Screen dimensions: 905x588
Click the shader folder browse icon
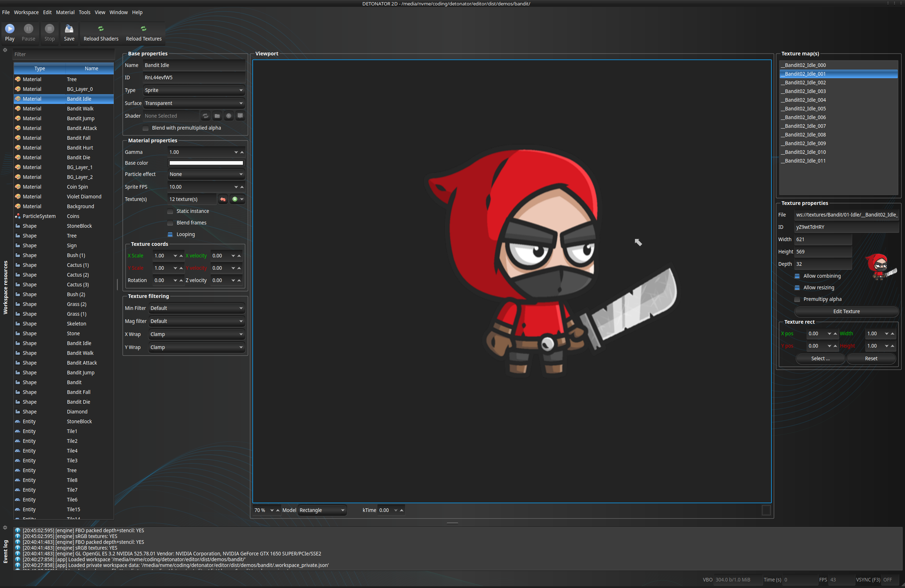(x=217, y=115)
